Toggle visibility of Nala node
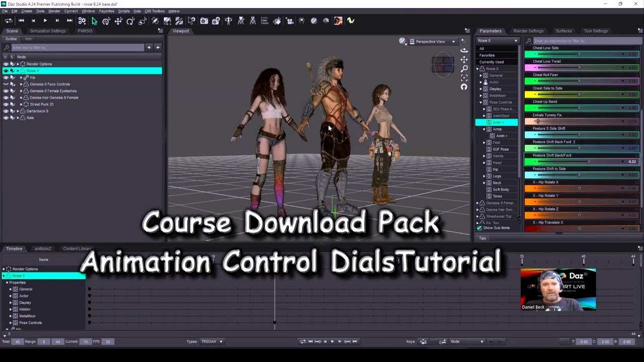The image size is (644, 362). coord(6,118)
